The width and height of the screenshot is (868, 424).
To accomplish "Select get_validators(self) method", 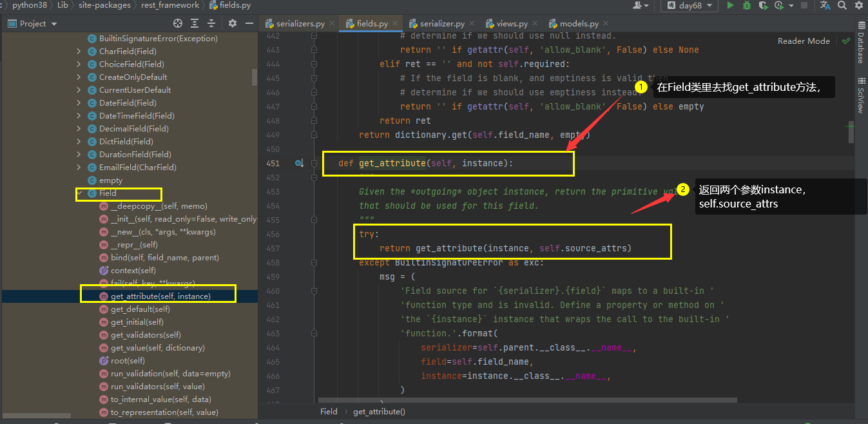I will pos(146,335).
